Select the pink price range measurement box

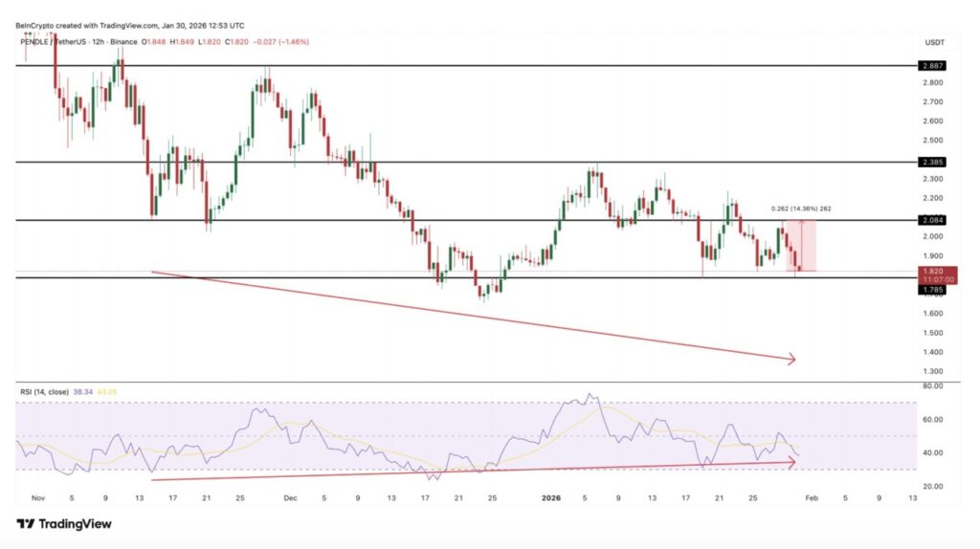pos(800,246)
